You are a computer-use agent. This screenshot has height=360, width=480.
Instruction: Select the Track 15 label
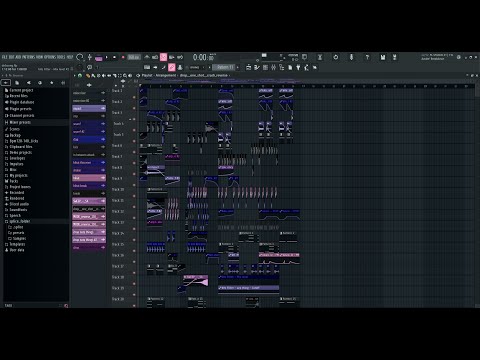[118, 245]
